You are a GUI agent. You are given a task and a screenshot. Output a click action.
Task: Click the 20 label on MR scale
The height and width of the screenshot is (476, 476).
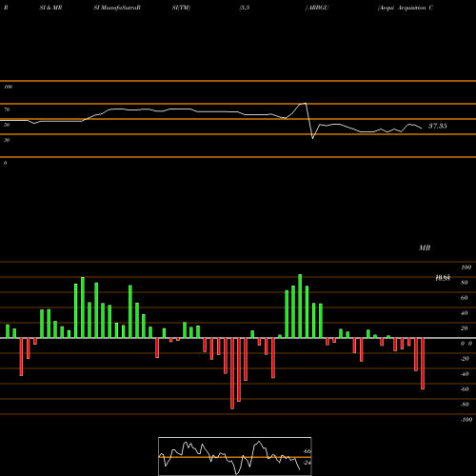[x=465, y=328]
